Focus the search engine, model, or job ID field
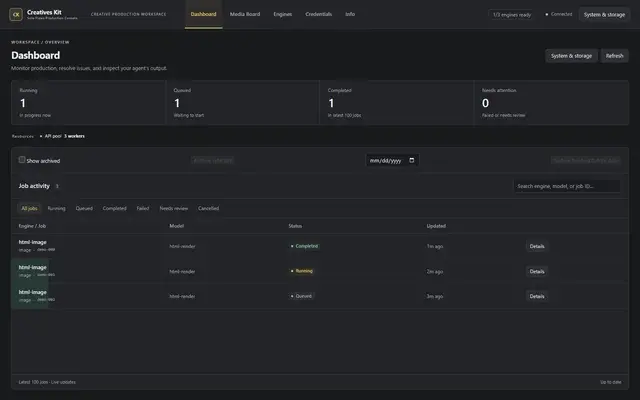Viewport: 640px width, 400px height. point(567,186)
